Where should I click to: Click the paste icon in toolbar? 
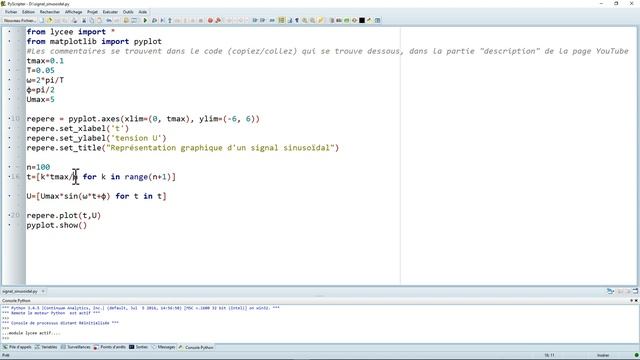(x=99, y=20)
